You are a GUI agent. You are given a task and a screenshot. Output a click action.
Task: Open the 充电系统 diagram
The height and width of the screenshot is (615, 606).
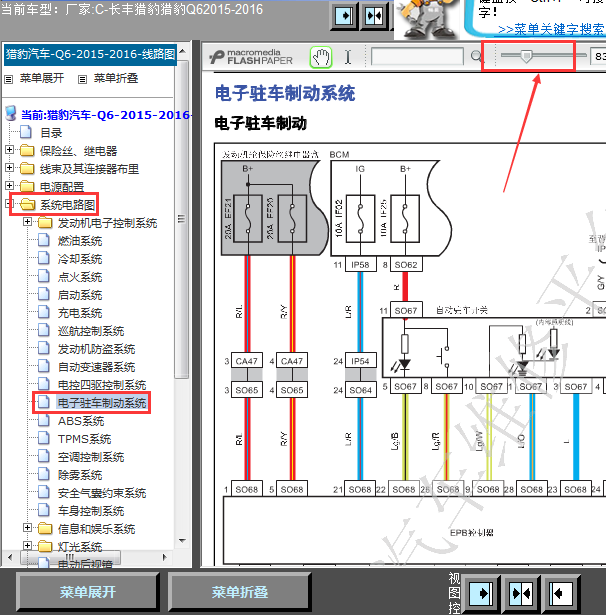[80, 313]
